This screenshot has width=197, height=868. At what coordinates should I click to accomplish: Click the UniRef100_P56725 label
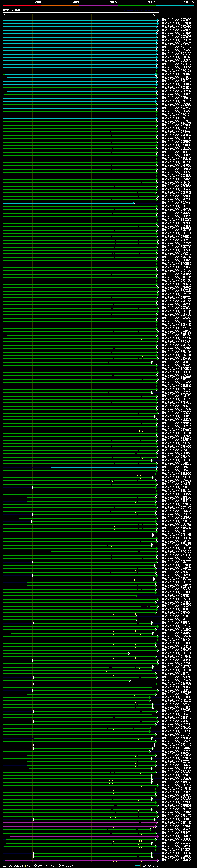point(177,809)
